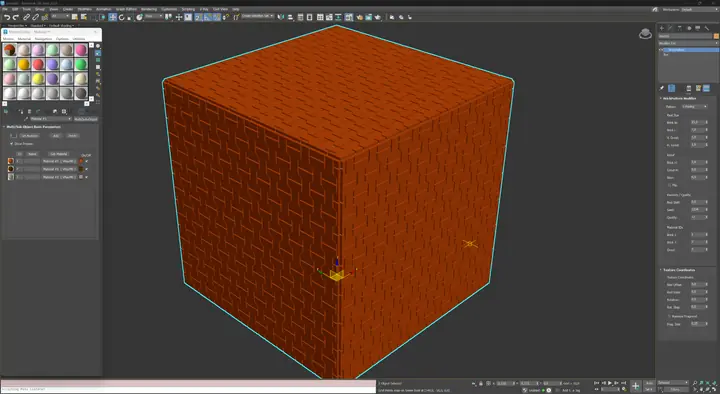This screenshot has height=394, width=720.
Task: Click Reset Map/Material trash icon
Action: [29, 112]
